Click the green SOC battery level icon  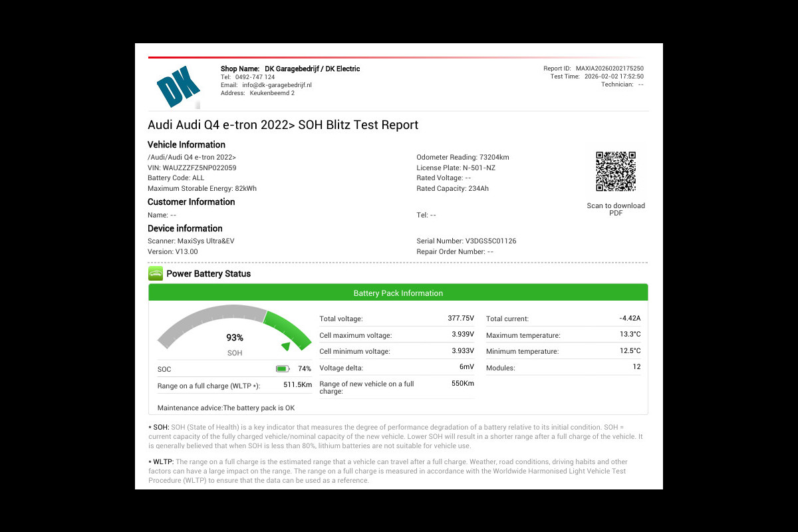283,368
